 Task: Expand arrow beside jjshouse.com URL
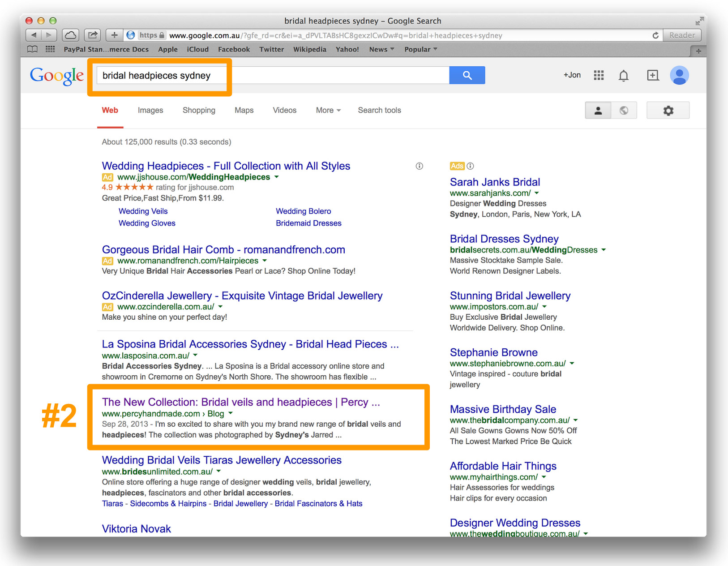pyautogui.click(x=277, y=177)
